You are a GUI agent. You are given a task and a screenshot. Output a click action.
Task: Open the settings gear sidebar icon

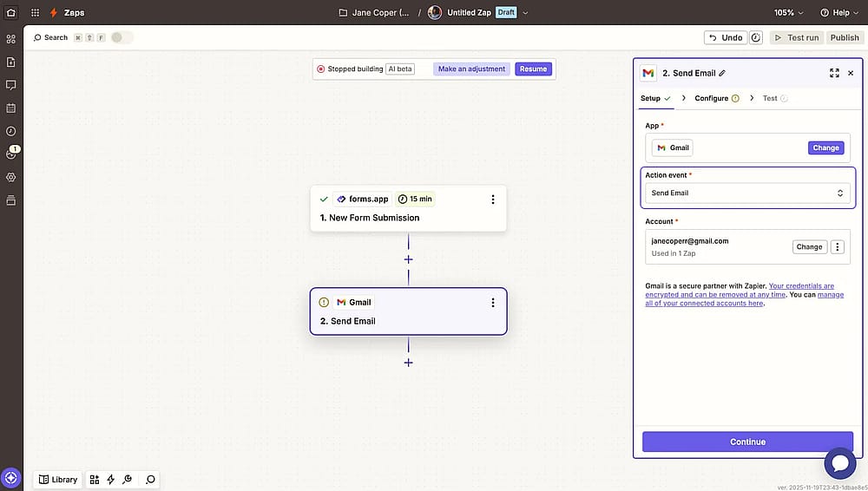[10, 177]
